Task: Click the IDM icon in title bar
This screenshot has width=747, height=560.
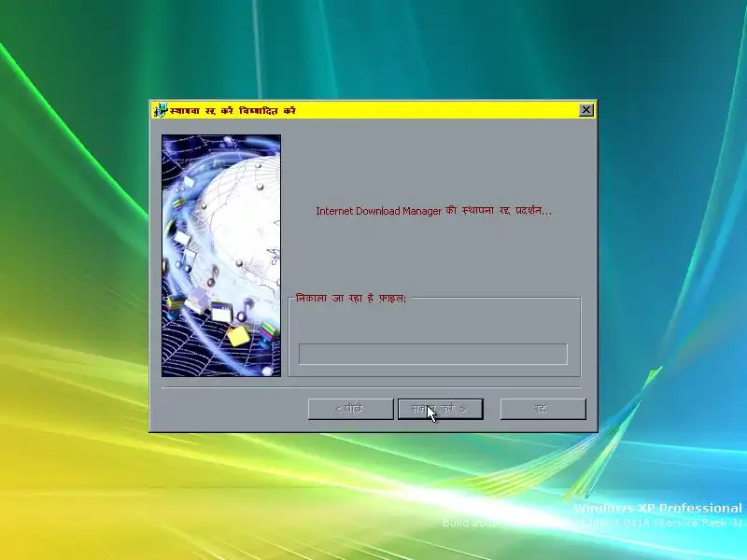Action: (x=161, y=110)
